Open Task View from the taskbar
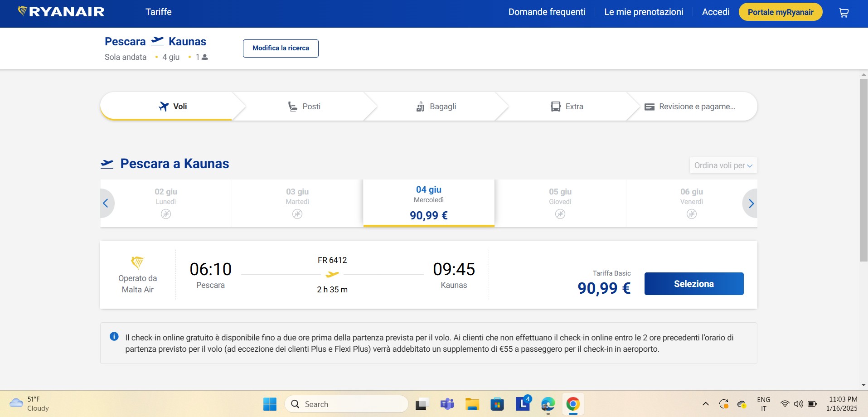 coord(422,404)
